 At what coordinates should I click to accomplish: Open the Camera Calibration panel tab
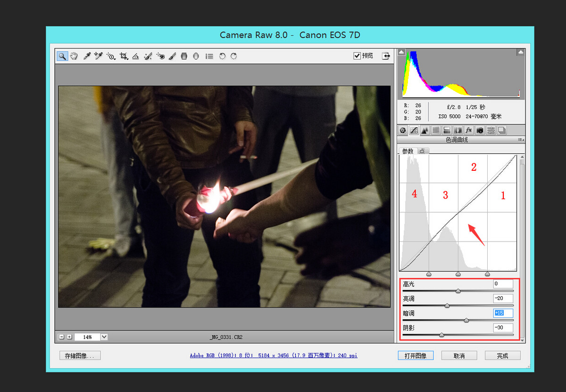click(480, 130)
